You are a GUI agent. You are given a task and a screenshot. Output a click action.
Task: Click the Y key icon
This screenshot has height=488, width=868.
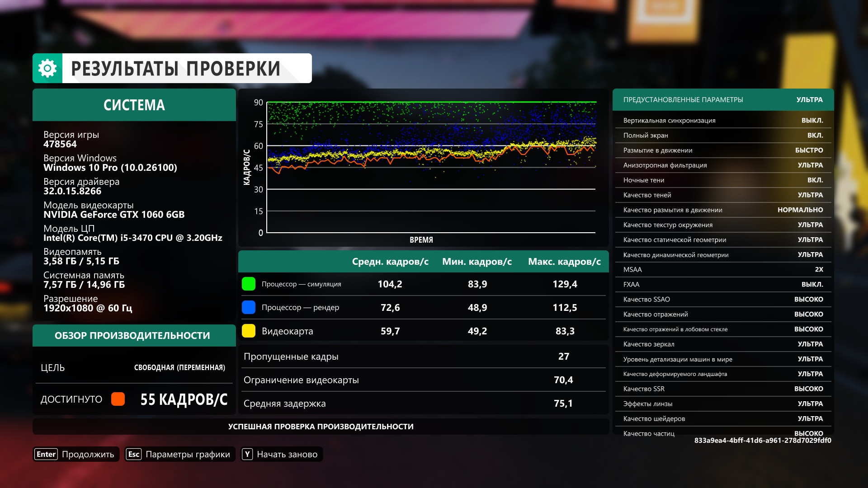(x=247, y=454)
